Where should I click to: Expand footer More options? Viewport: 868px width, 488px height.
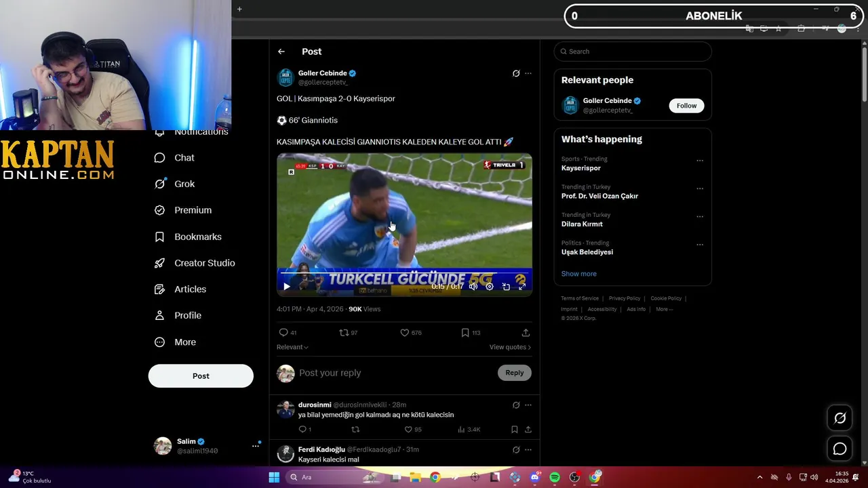[664, 309]
